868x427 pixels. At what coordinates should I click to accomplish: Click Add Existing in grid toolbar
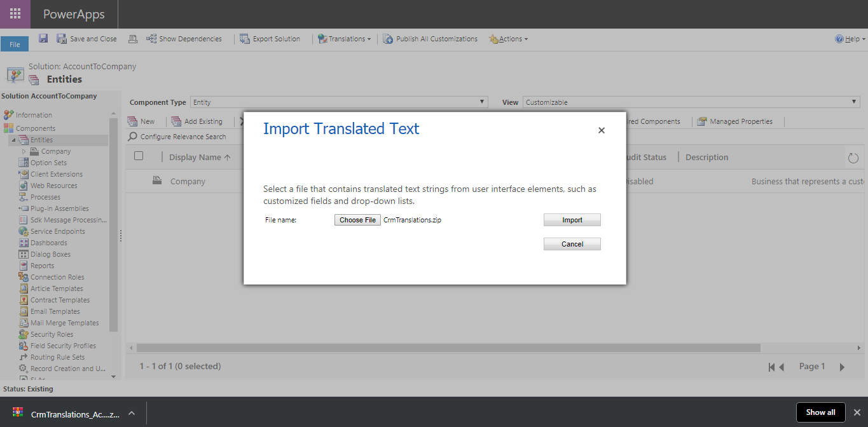click(x=197, y=121)
